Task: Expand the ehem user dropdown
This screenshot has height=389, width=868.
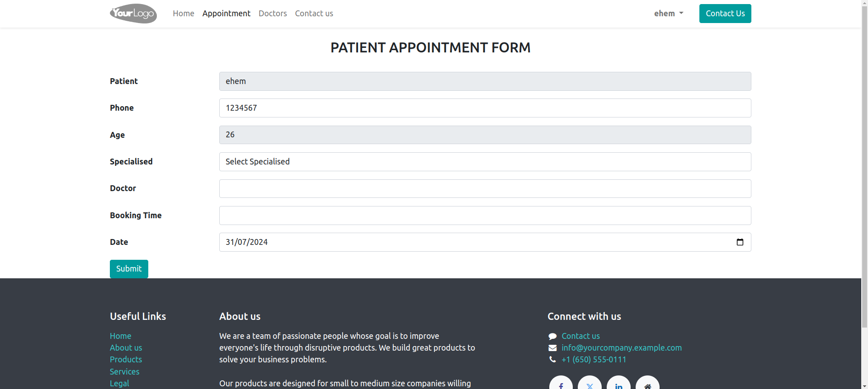Action: [669, 14]
